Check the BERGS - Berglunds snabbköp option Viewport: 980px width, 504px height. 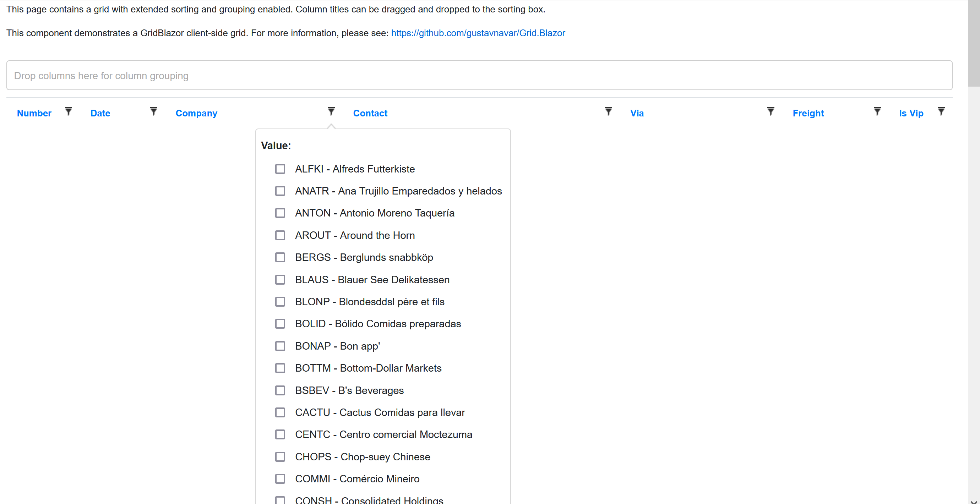tap(281, 257)
